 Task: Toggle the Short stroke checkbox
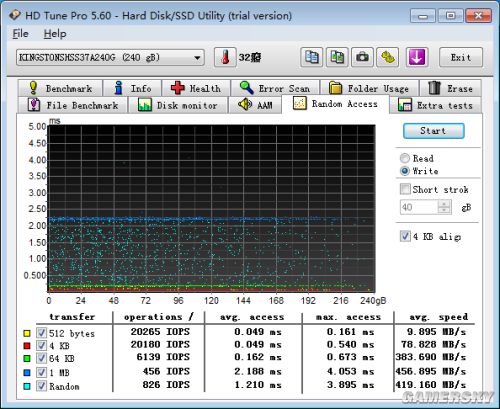pos(405,189)
